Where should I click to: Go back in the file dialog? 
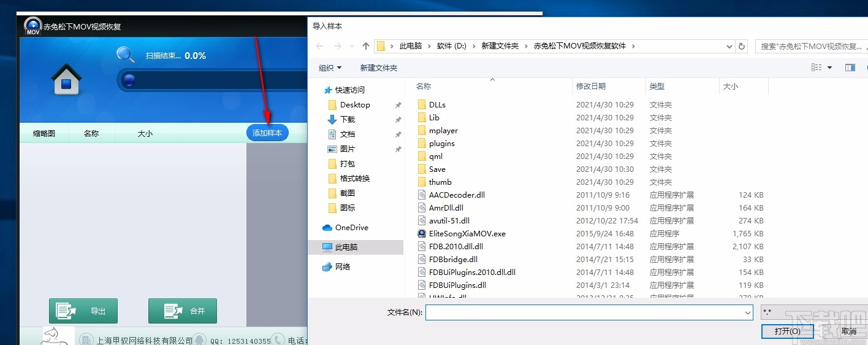[319, 46]
